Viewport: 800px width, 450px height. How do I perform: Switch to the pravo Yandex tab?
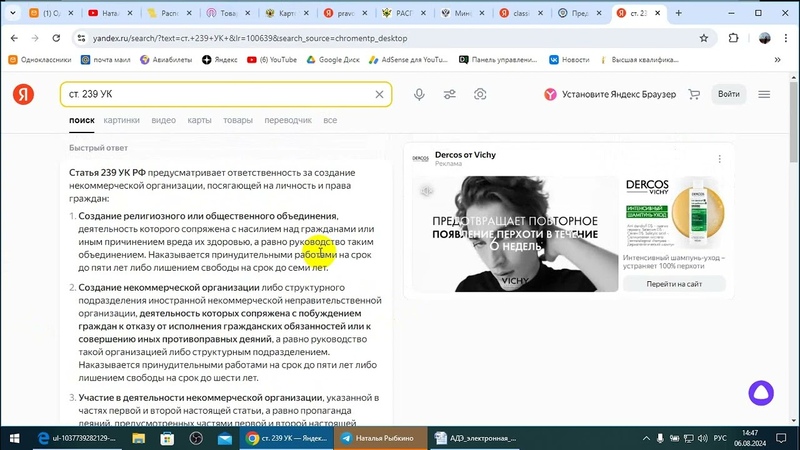point(346,13)
